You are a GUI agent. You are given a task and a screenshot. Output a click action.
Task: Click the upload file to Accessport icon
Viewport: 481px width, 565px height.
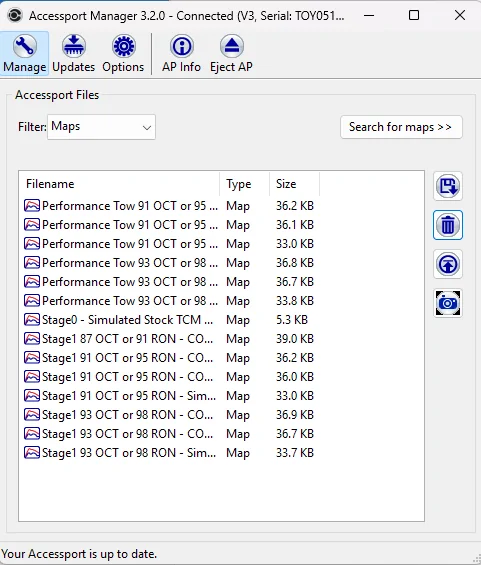[x=448, y=264]
